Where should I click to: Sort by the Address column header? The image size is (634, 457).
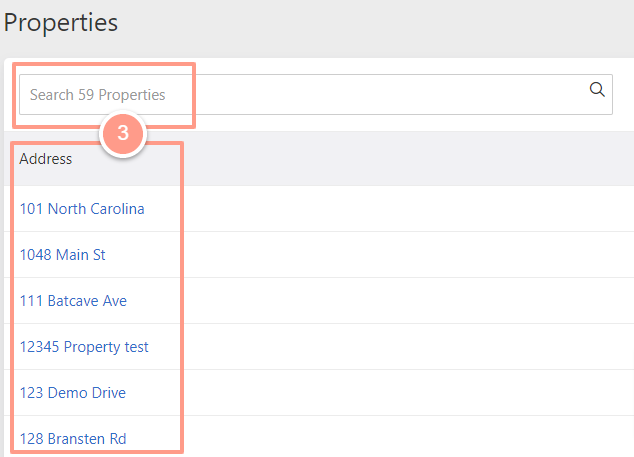tap(46, 159)
